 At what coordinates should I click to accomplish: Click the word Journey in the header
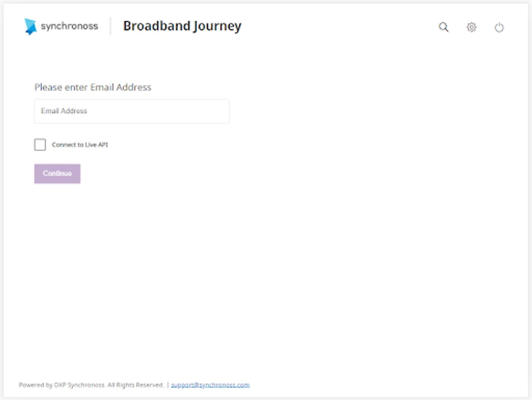coord(217,27)
